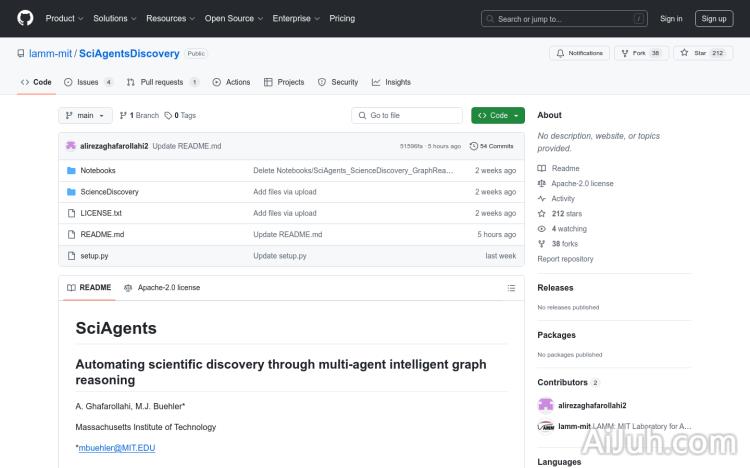
Task: Switch to the Actions tab
Action: (232, 82)
